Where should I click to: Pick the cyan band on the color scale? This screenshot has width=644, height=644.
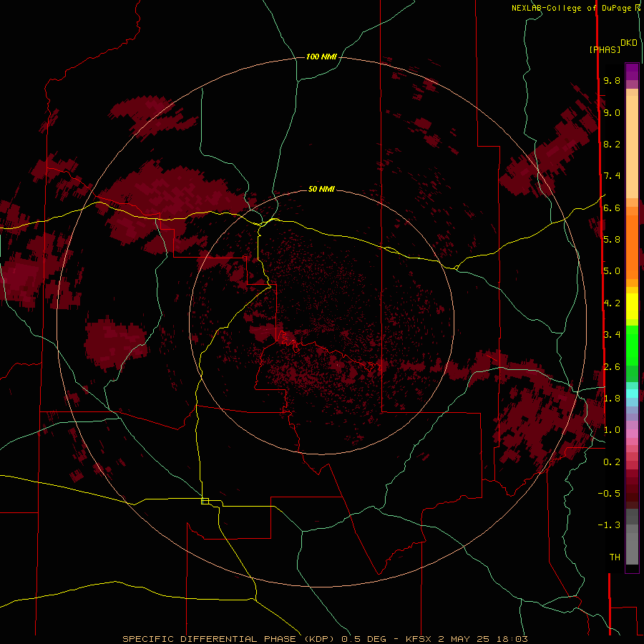pyautogui.click(x=632, y=394)
